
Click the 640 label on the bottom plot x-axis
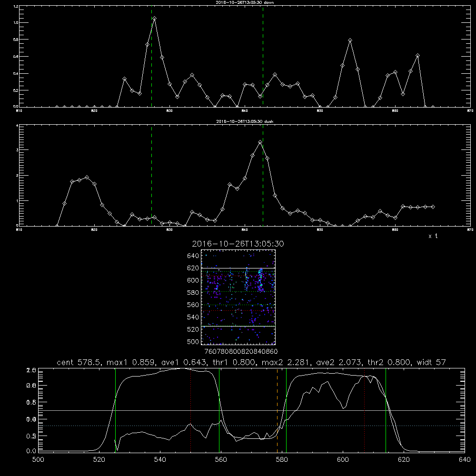coord(465,460)
